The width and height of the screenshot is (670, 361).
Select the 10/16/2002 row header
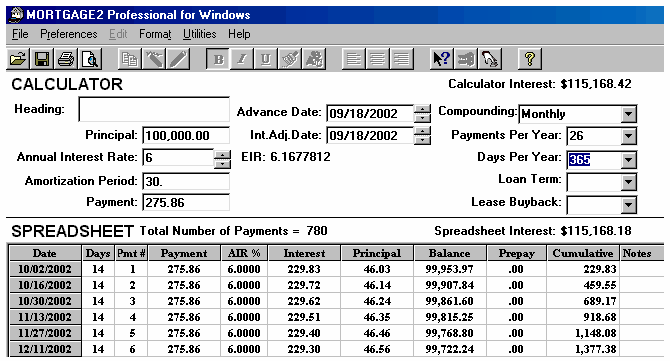pyautogui.click(x=45, y=285)
